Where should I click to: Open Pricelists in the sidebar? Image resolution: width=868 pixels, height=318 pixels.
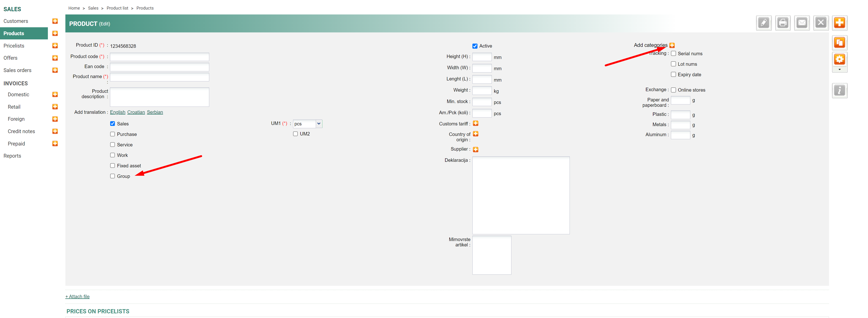tap(14, 46)
